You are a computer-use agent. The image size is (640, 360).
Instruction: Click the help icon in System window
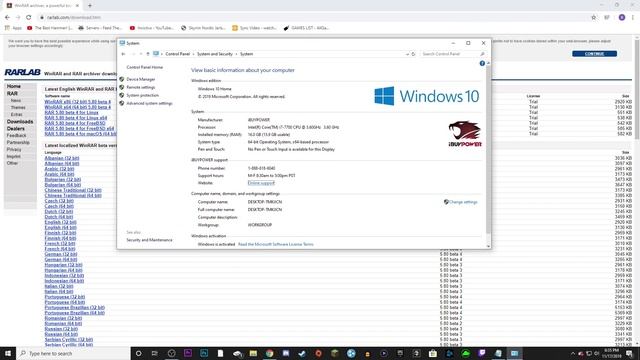tap(482, 63)
